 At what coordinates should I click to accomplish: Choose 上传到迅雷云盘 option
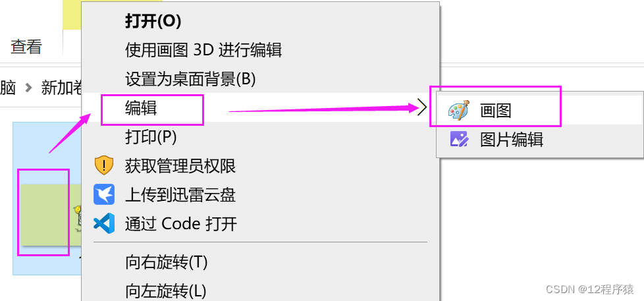[180, 195]
